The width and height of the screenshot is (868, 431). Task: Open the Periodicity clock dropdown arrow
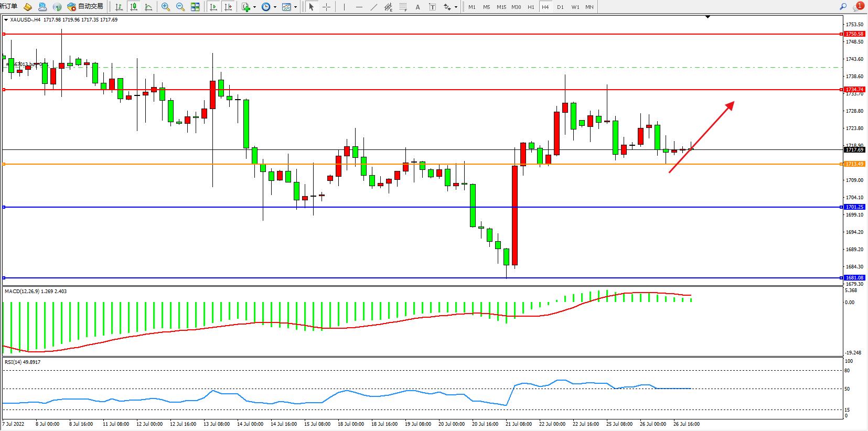[275, 7]
